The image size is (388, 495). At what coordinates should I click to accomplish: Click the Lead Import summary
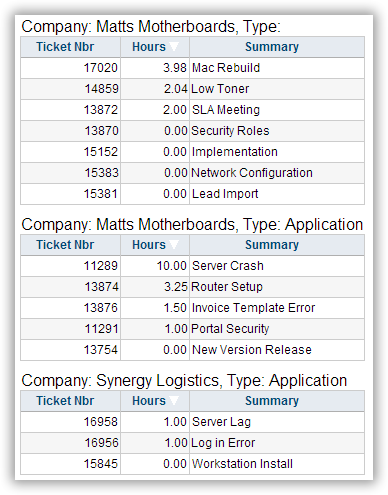(x=225, y=194)
